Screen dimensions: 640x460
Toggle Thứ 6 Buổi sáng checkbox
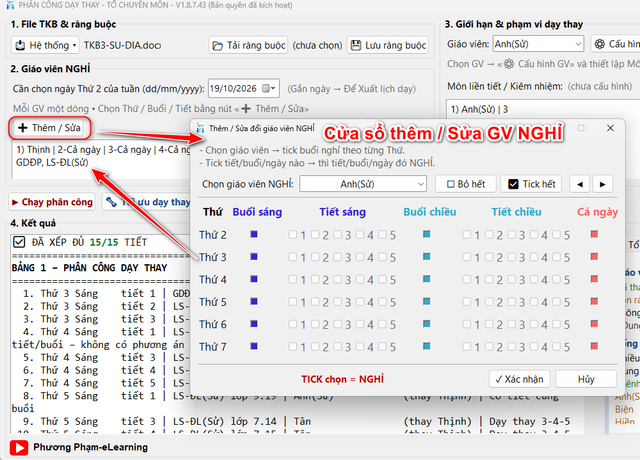pos(254,324)
